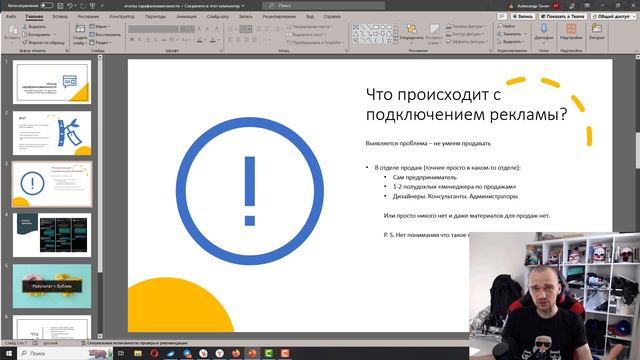Click the Создать слайд new slide icon
The image size is (640, 360).
pos(80,29)
